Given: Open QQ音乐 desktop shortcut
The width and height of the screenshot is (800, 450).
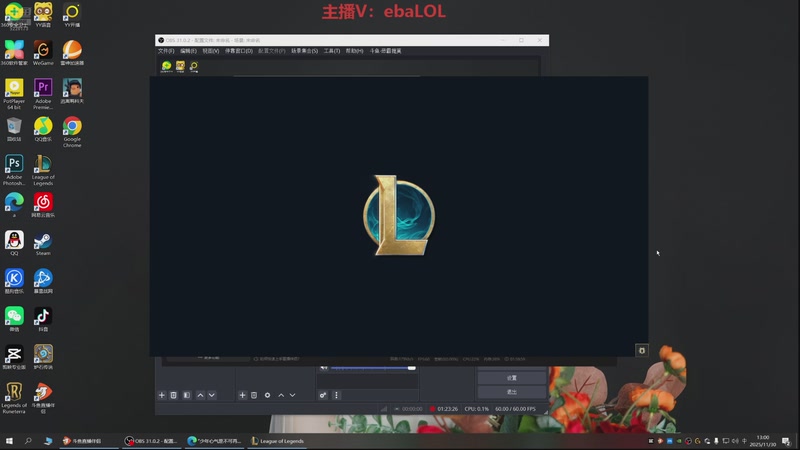Looking at the screenshot, I should 43,129.
